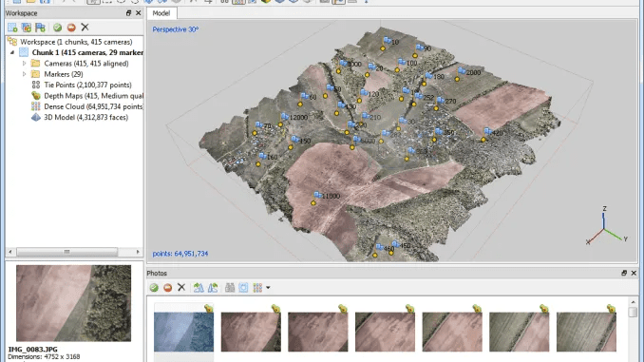644x362 pixels.
Task: Expand the Markers folder node
Action: (25, 74)
